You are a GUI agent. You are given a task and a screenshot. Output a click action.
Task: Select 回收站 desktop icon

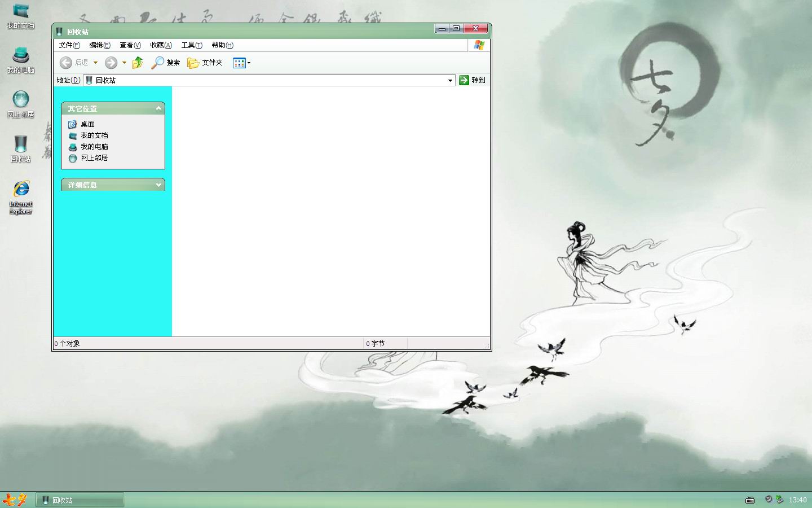tap(21, 149)
